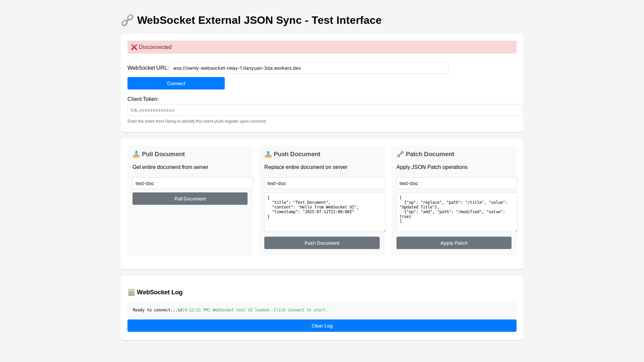
Task: Click the Disconnected status text
Action: 155,47
